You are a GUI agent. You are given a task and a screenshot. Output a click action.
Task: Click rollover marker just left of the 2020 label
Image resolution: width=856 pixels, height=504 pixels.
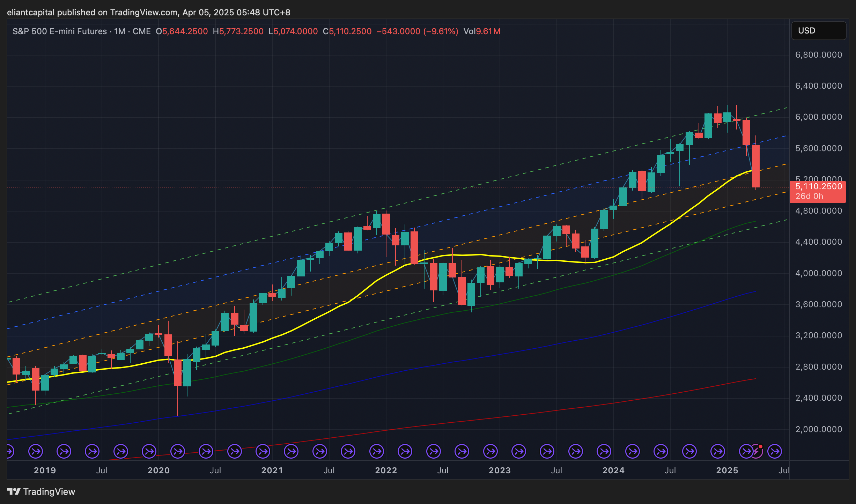149,451
